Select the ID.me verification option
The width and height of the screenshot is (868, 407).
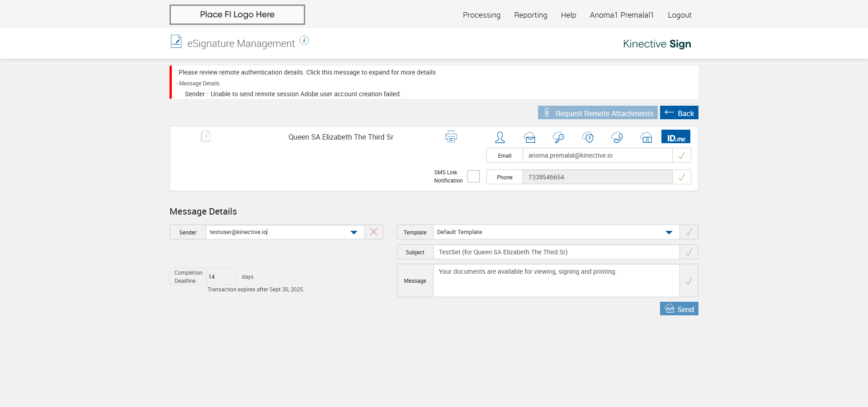coord(676,137)
